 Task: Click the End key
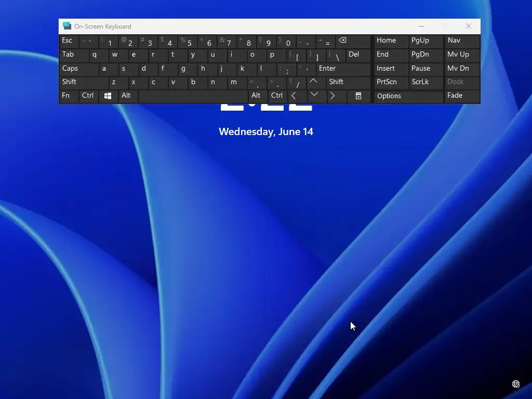(x=391, y=55)
